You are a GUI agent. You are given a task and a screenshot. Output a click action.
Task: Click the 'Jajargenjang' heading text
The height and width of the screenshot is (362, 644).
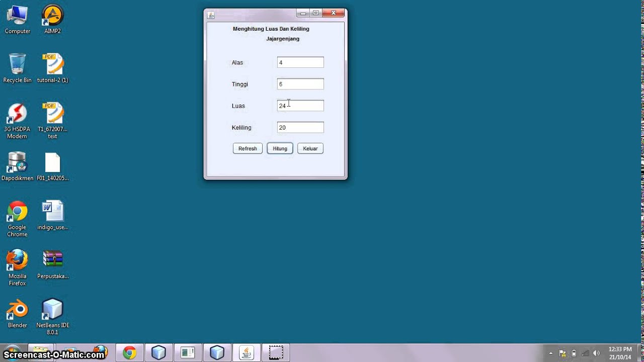click(283, 39)
